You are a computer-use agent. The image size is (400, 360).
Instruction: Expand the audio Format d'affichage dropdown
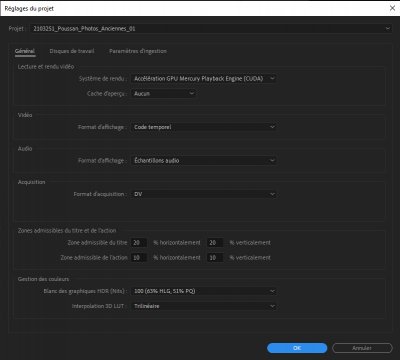(203, 160)
